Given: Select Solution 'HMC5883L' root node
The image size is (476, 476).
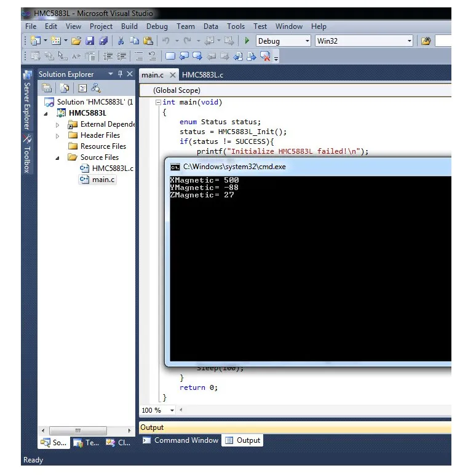Looking at the screenshot, I should click(x=89, y=102).
